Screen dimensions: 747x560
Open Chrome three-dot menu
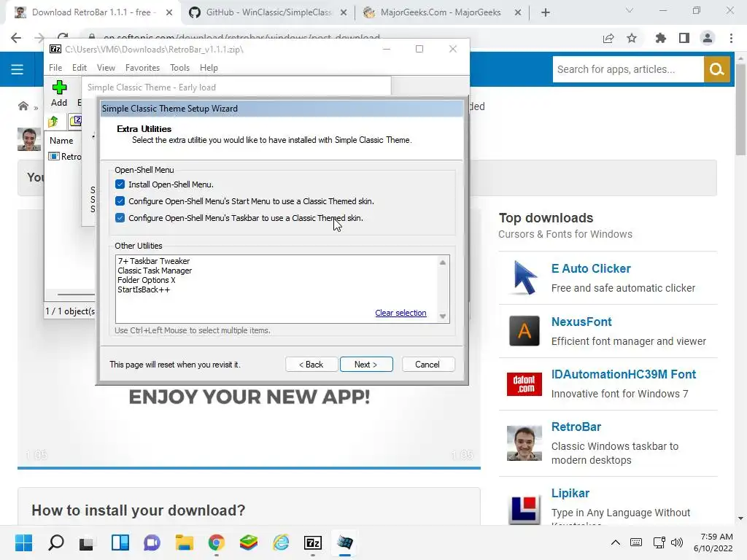point(731,39)
